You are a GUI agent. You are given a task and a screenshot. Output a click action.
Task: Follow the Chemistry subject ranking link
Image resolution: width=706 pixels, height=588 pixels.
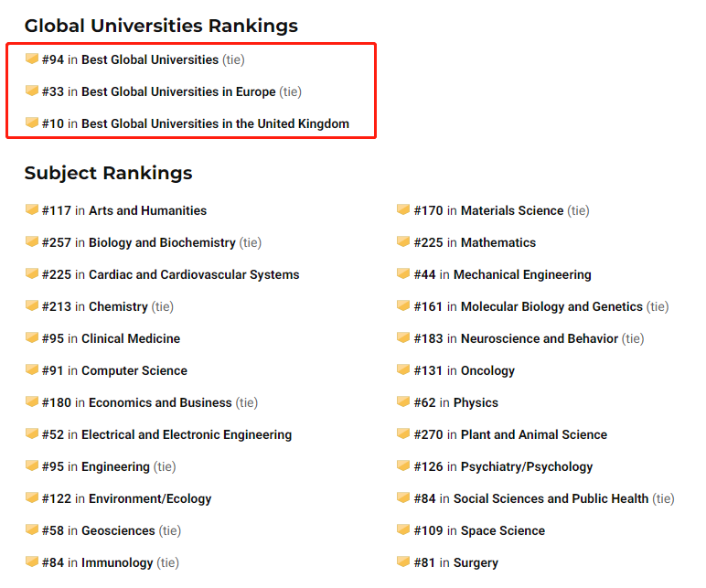[118, 306]
